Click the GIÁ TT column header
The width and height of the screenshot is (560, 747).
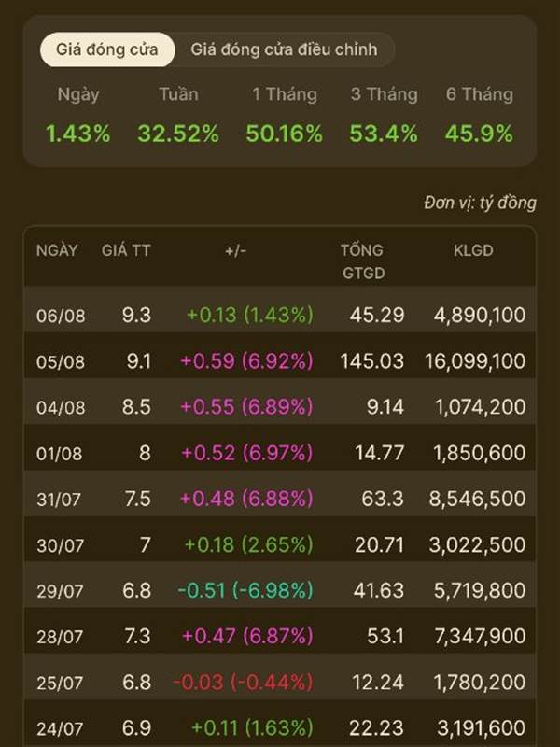126,250
